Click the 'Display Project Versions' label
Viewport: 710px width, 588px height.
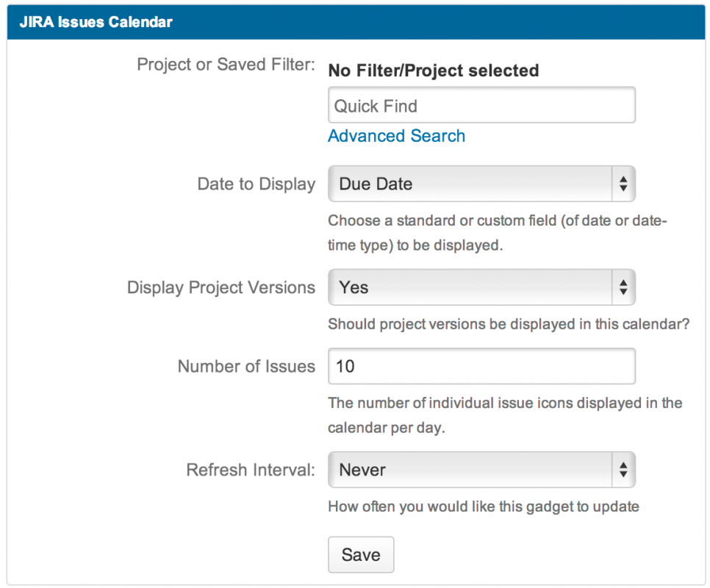pyautogui.click(x=221, y=287)
